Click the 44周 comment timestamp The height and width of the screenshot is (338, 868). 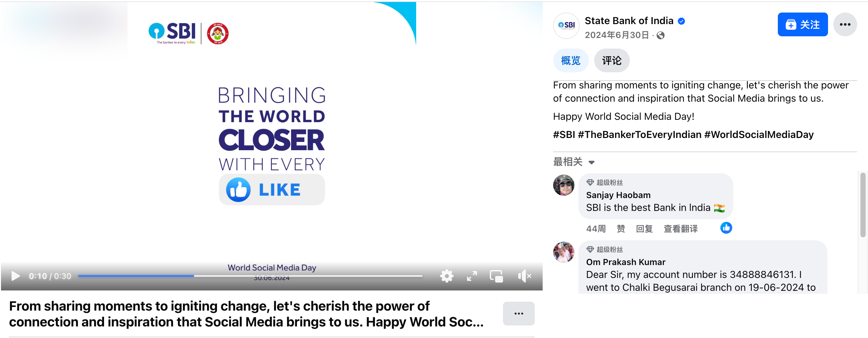tap(596, 229)
